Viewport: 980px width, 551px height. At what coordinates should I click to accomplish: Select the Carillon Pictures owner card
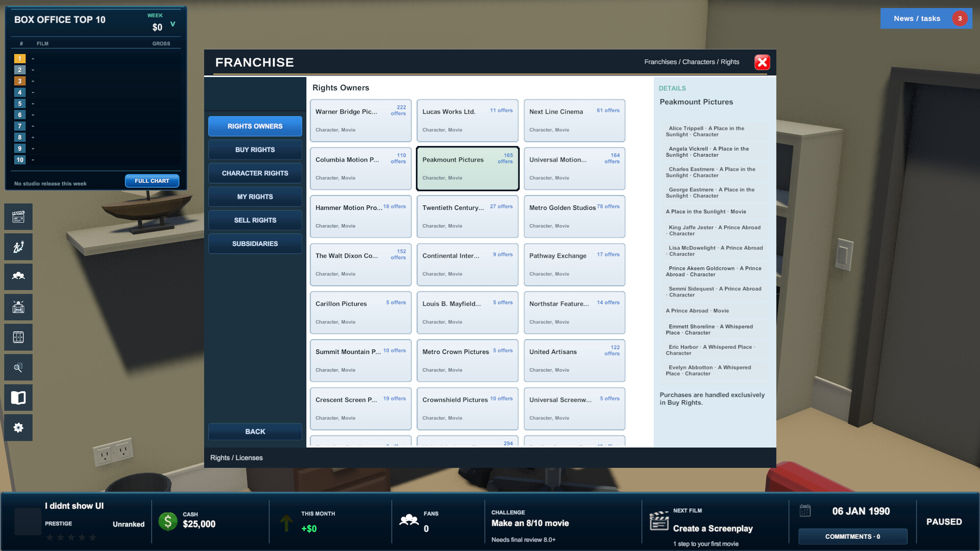360,313
